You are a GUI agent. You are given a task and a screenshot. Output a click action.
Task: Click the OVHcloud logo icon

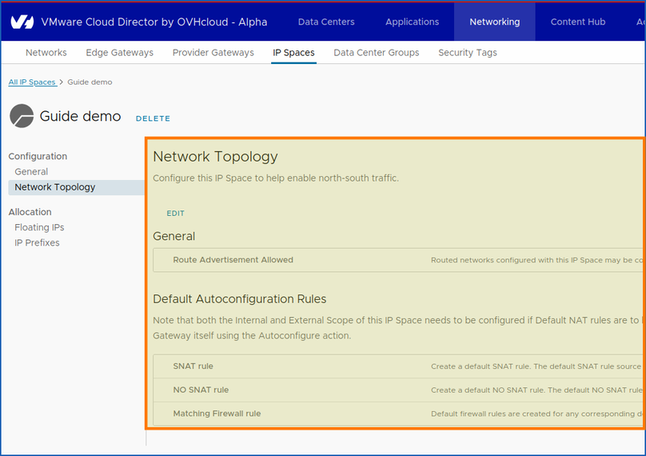tap(22, 22)
